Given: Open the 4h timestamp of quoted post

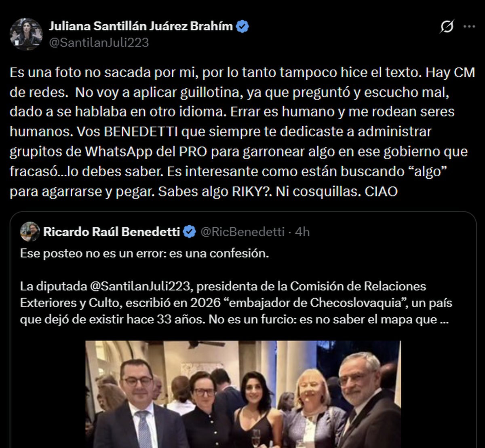Looking at the screenshot, I should coord(302,232).
